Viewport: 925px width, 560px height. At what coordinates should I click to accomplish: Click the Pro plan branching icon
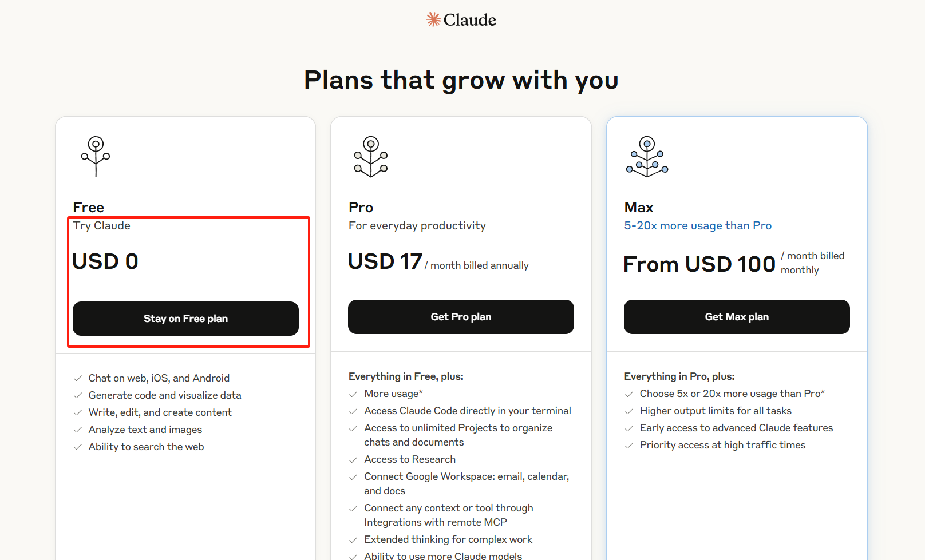(x=371, y=157)
